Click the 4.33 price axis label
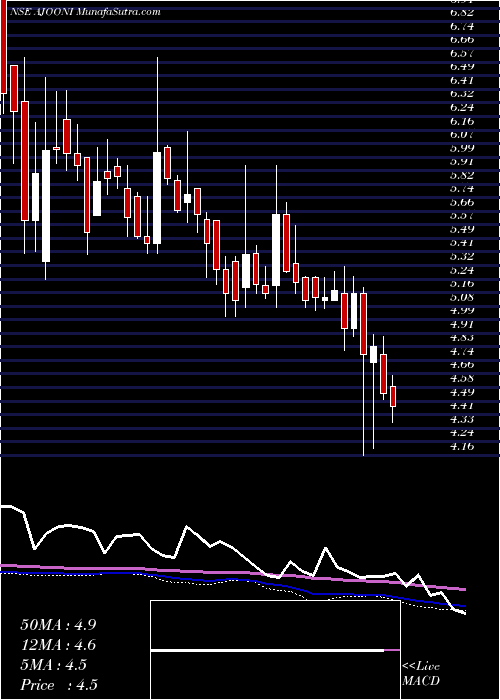Screen dimensions: 500x700 click(462, 419)
